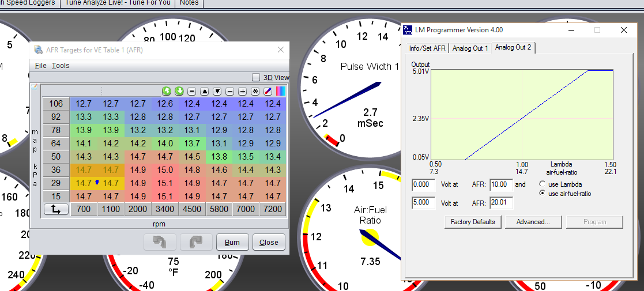Select the 15.0 cell in the AFR table
The height and width of the screenshot is (291, 644).
pyautogui.click(x=165, y=169)
